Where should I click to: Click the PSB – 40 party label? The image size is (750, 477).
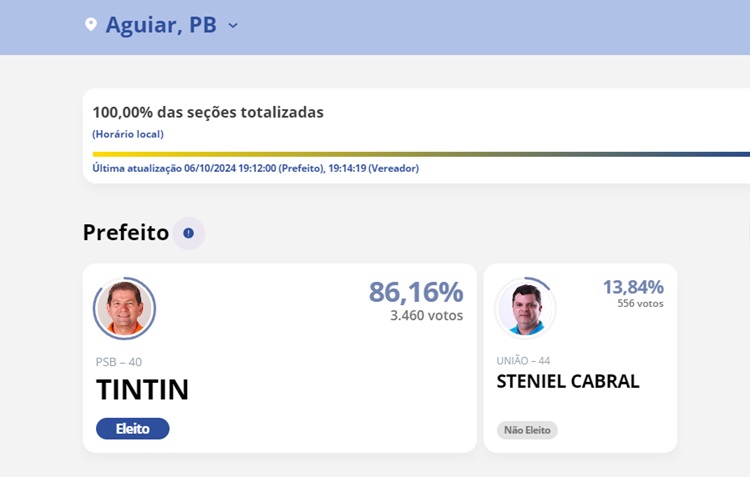click(x=119, y=361)
